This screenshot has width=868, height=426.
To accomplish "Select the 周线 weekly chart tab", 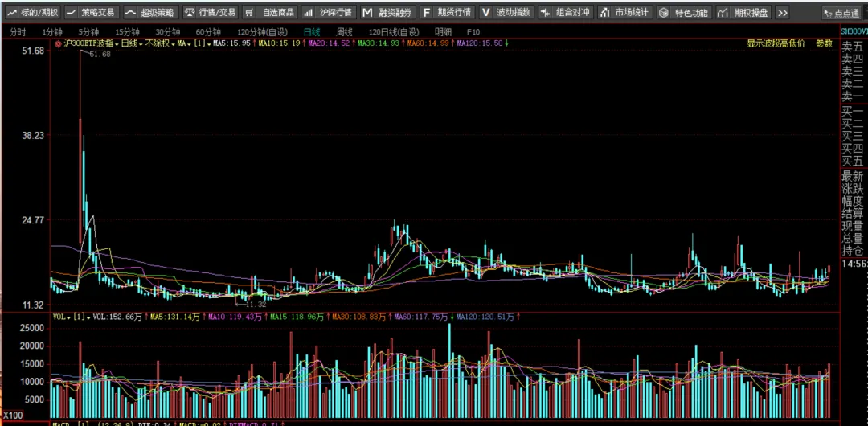I will [344, 32].
